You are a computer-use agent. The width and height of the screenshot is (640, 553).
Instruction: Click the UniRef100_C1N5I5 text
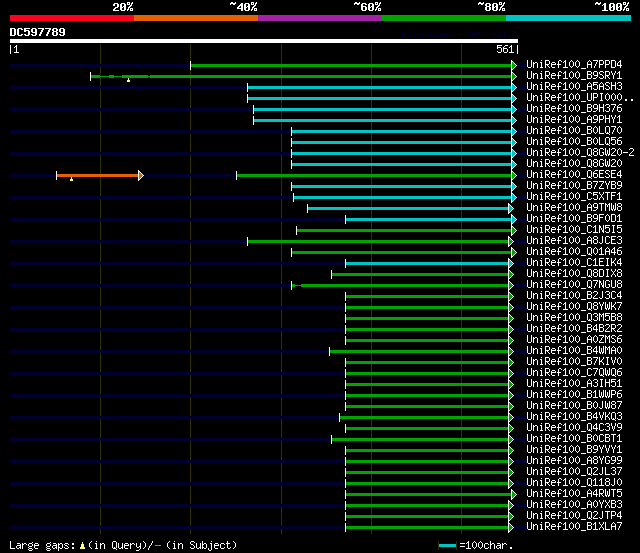coord(574,230)
